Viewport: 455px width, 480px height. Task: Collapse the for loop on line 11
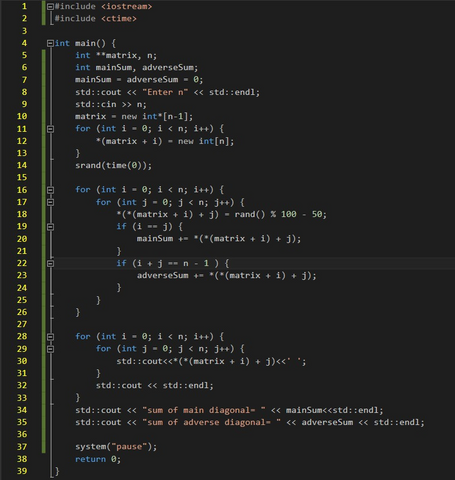[50, 129]
